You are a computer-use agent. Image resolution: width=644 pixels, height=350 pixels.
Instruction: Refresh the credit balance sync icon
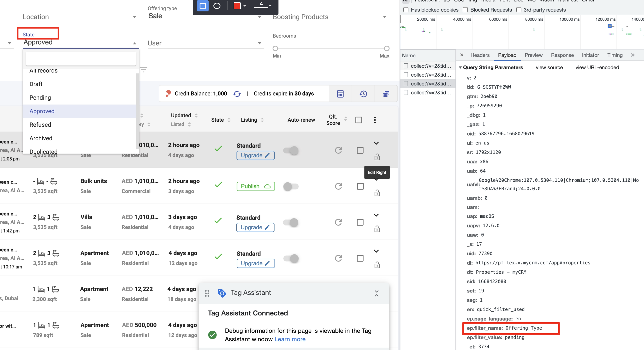pyautogui.click(x=237, y=94)
